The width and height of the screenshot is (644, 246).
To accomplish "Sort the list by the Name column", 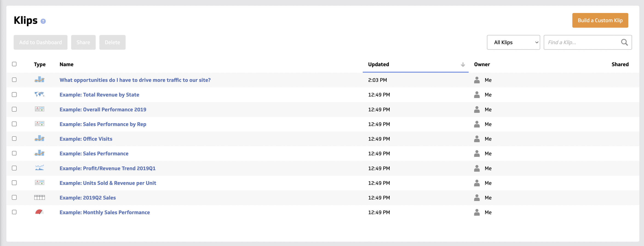I will click(66, 64).
